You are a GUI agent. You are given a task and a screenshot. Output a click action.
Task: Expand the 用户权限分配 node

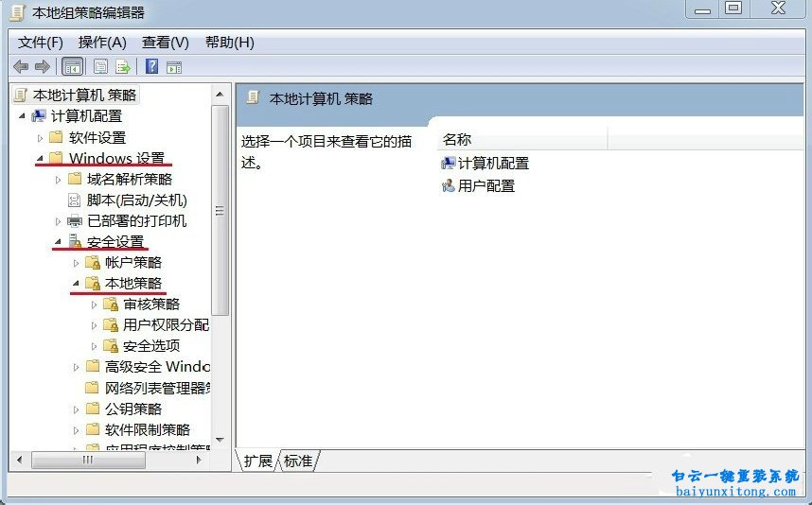click(x=95, y=325)
